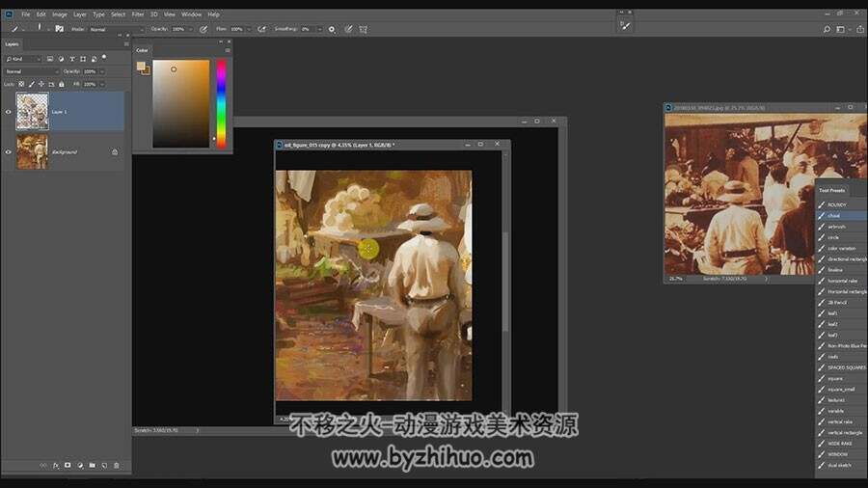Choose color variation tool preset
This screenshot has width=868, height=488.
(842, 249)
